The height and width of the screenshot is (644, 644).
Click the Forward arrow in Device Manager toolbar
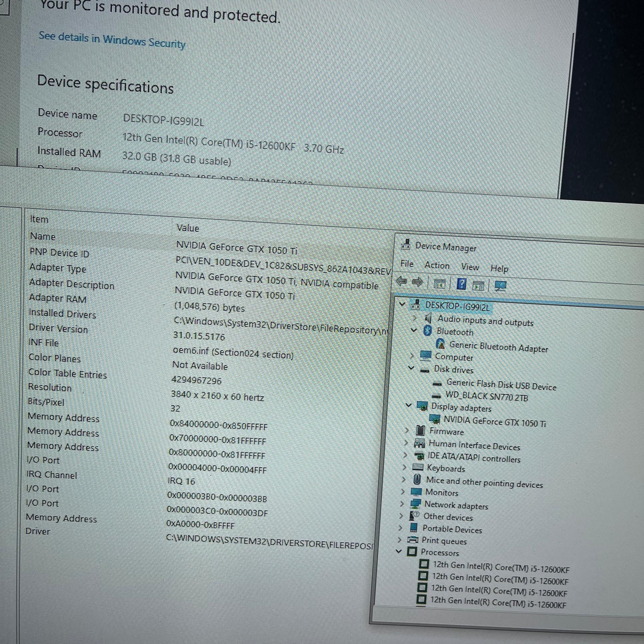click(x=417, y=282)
